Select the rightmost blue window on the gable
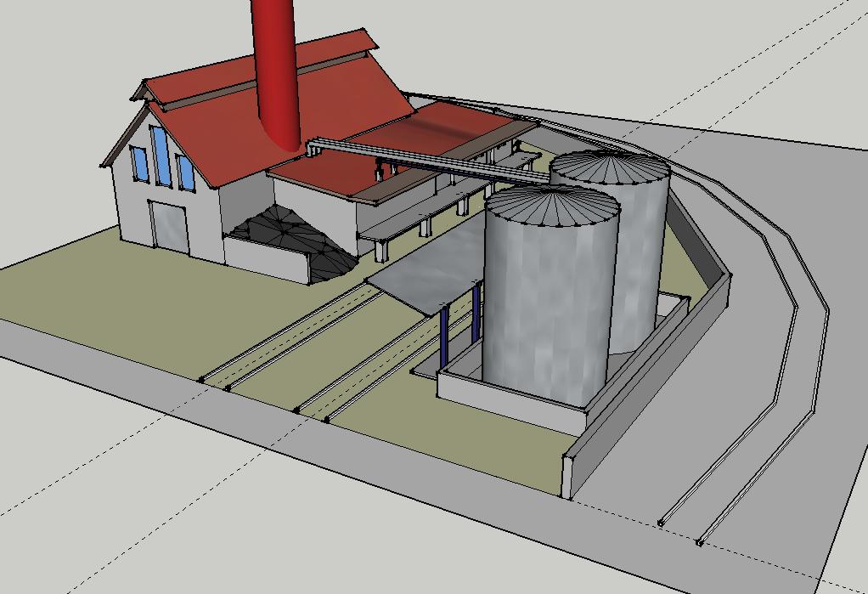This screenshot has width=868, height=594. point(185,173)
